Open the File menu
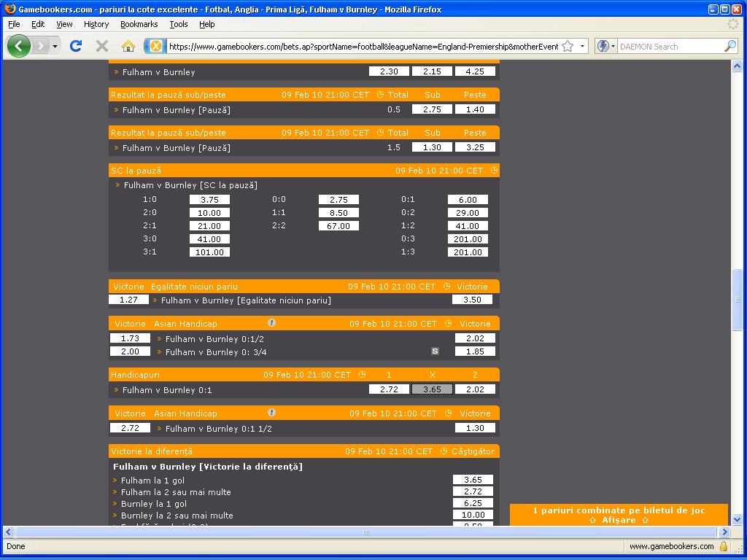This screenshot has width=747, height=560. pos(14,24)
